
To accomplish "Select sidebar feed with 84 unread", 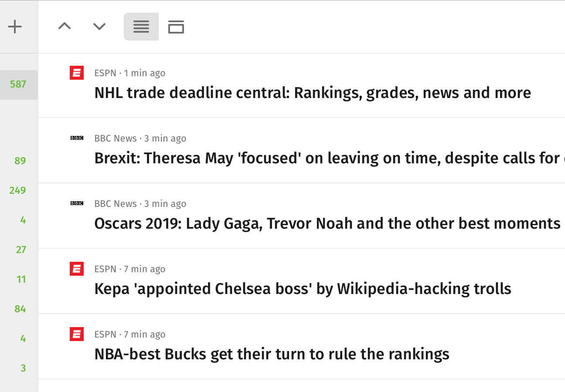I will [19, 309].
